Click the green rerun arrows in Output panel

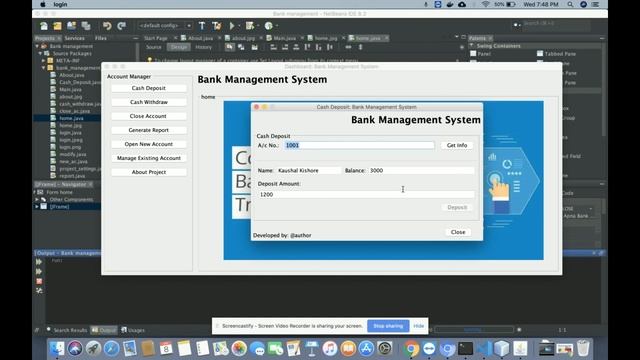click(39, 262)
